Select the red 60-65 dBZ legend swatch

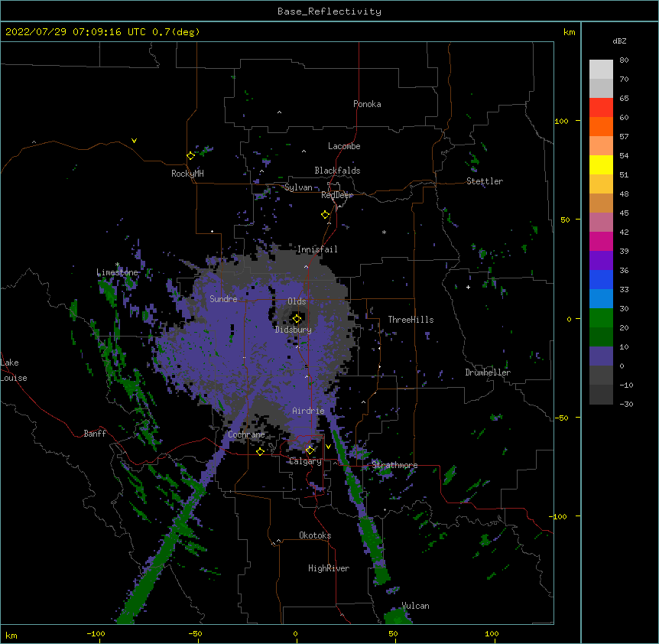coord(601,108)
